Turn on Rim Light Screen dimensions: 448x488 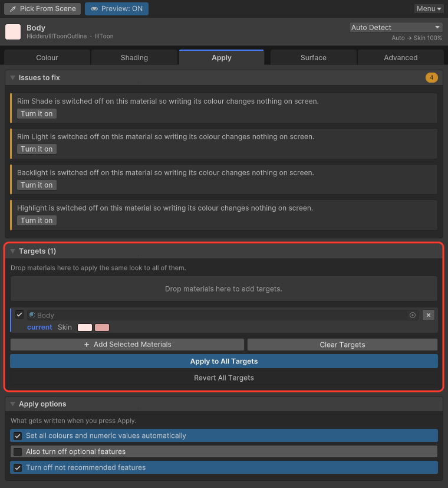(x=37, y=149)
